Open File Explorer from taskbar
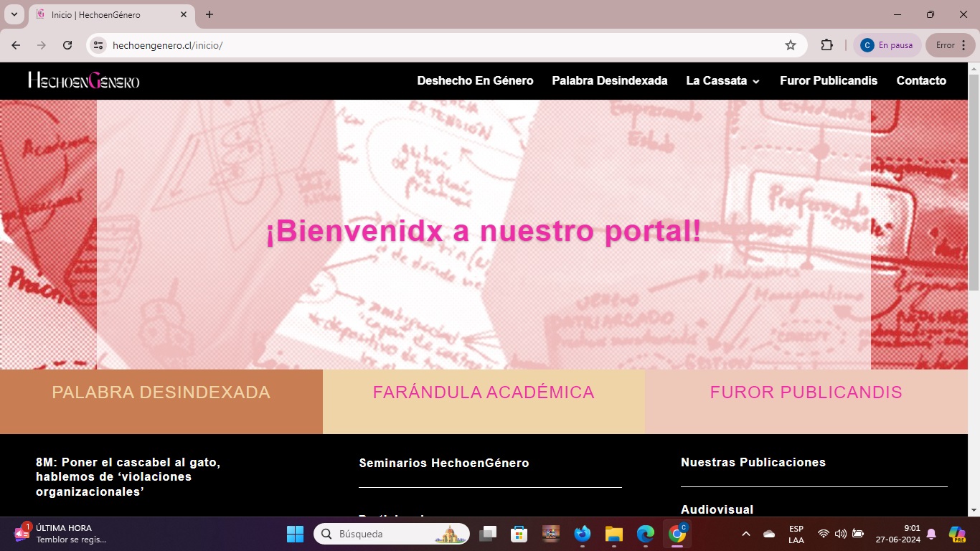Viewport: 980px width, 551px height. click(614, 534)
